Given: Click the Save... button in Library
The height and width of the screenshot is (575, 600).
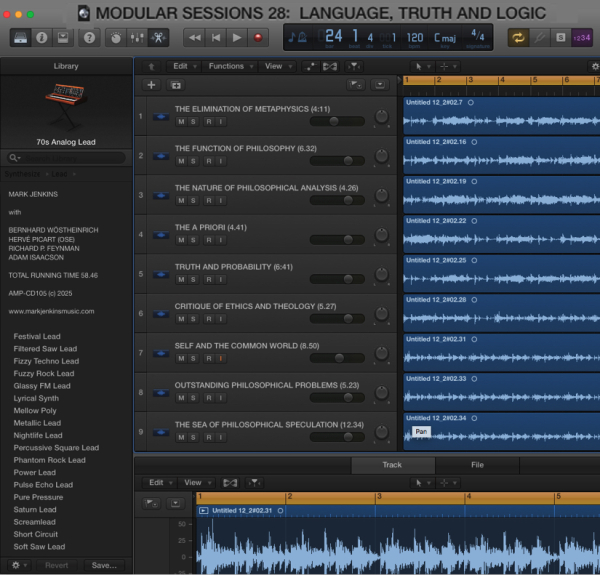Looking at the screenshot, I should pos(103,565).
